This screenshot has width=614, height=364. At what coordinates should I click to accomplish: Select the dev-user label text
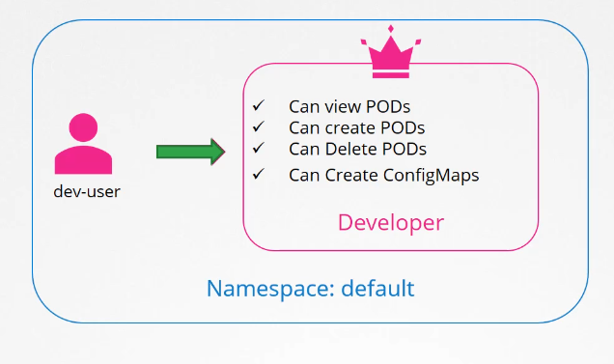click(87, 191)
